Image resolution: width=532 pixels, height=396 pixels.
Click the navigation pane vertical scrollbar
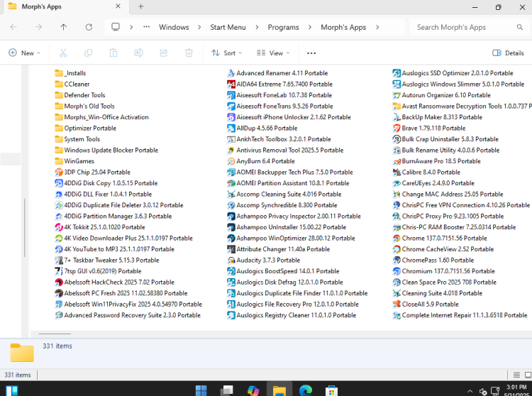pos(25,228)
